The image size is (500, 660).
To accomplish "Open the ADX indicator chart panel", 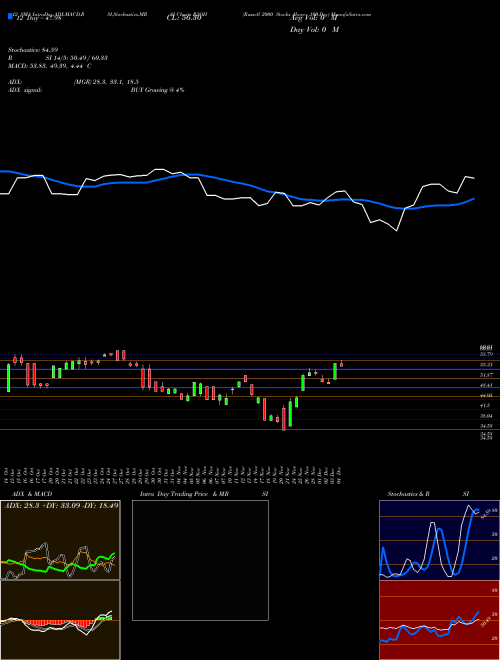I will 60,540.
